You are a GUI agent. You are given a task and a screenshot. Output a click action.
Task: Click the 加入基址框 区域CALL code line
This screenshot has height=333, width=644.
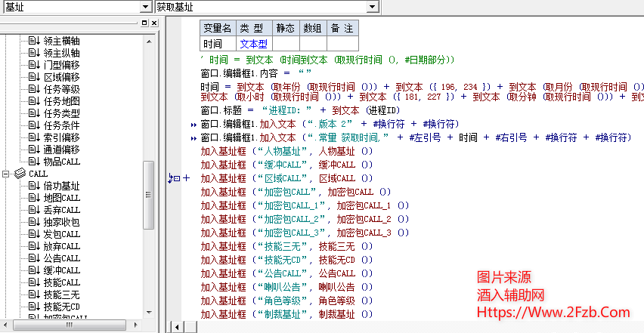[286, 178]
